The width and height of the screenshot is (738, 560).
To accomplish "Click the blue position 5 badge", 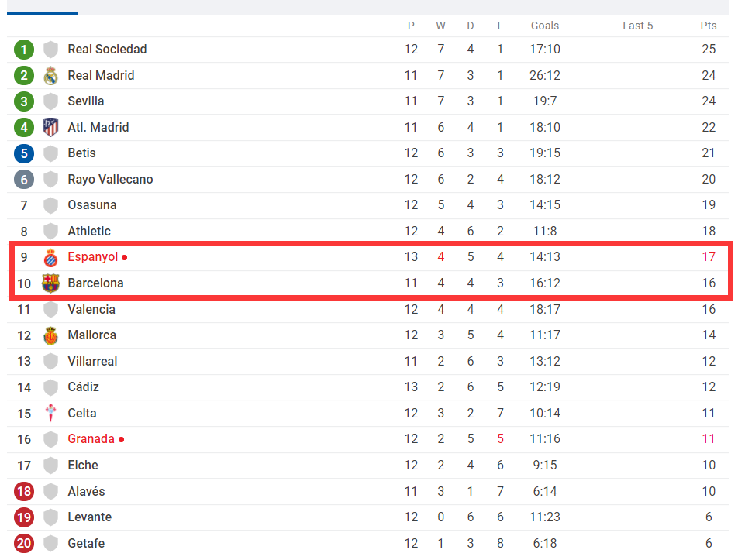I will (x=24, y=154).
